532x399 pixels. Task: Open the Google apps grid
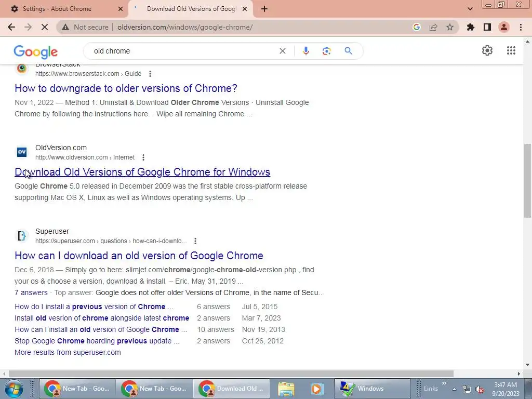511,50
